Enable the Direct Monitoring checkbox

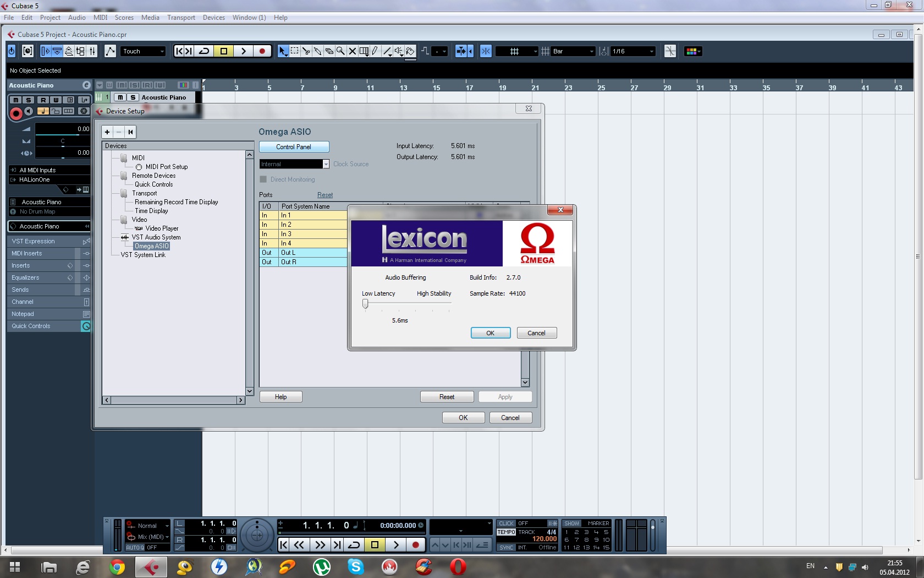pos(263,179)
